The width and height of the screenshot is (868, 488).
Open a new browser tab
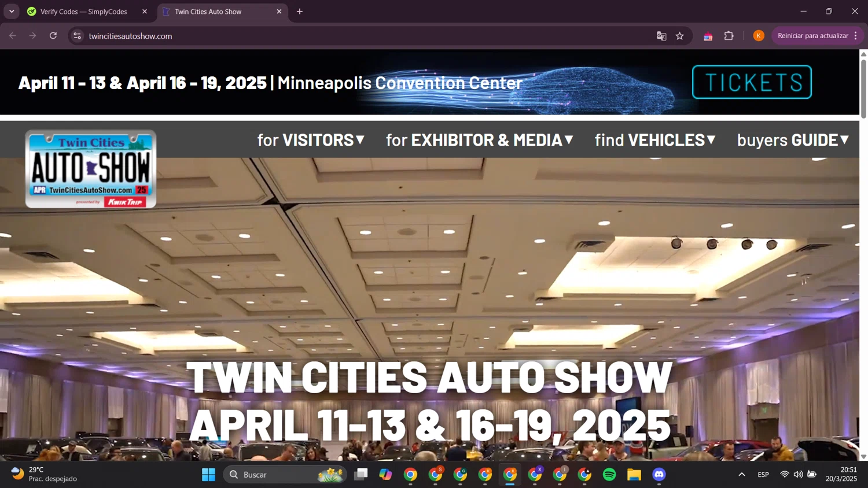tap(300, 12)
